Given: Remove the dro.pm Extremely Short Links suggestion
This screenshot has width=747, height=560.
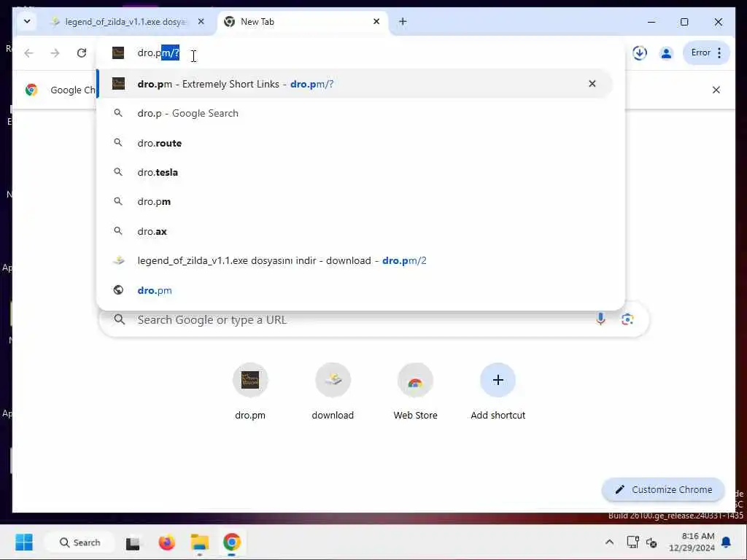Looking at the screenshot, I should click(x=592, y=84).
